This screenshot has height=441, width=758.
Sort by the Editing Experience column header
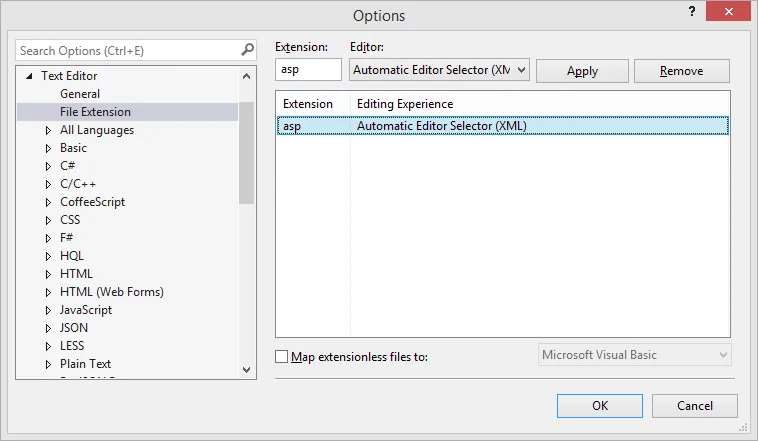[x=405, y=104]
